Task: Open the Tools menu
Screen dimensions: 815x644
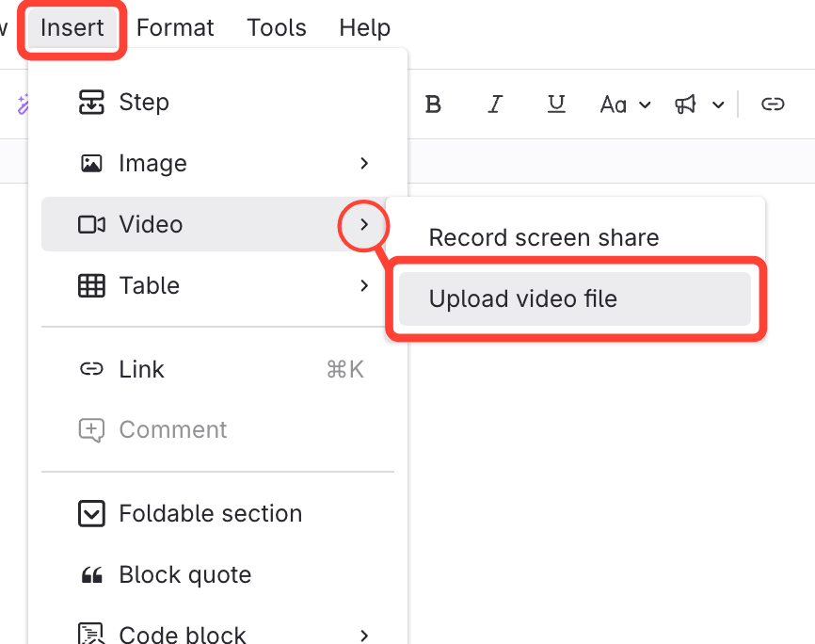Action: pos(277,28)
